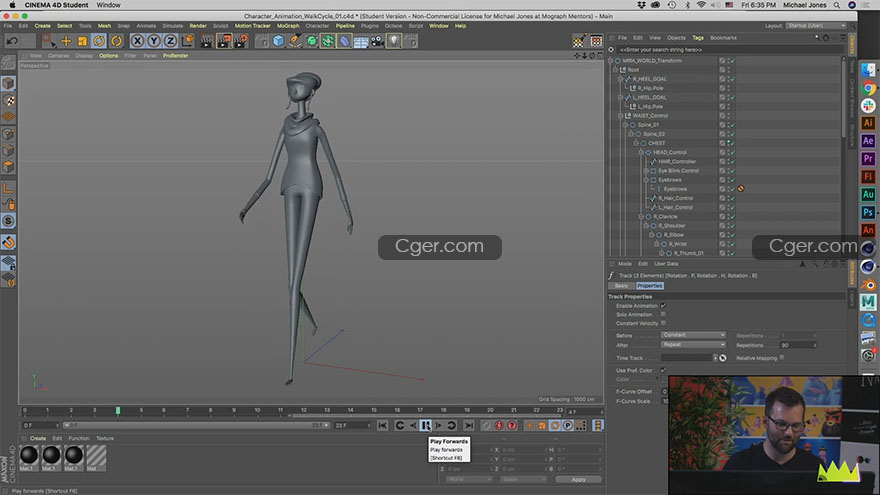Screen dimensions: 880x495
Task: Enable the Relative Mapping checkbox
Action: [782, 358]
